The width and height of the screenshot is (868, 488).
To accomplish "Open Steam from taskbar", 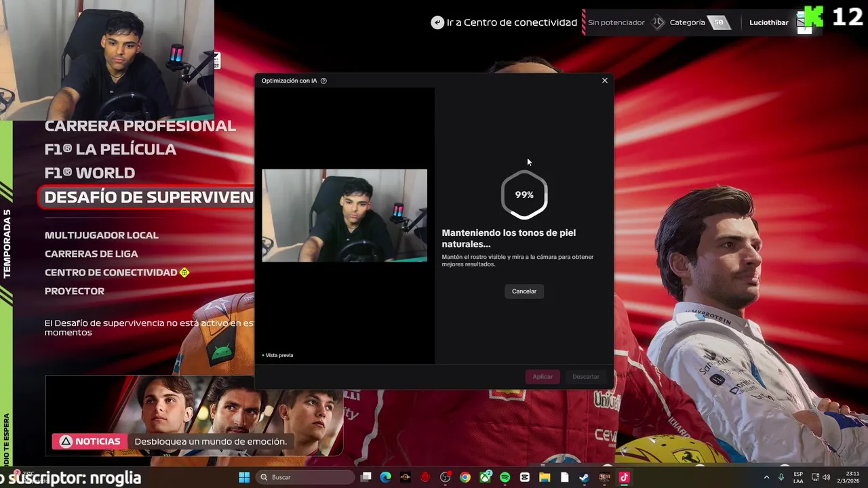I will 584,477.
